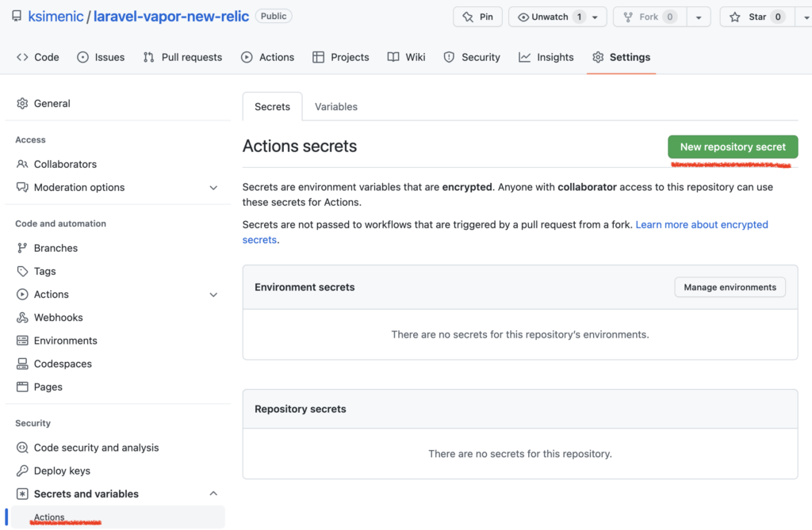Click the scan icon beside Code security
The width and height of the screenshot is (812, 530).
tap(22, 448)
